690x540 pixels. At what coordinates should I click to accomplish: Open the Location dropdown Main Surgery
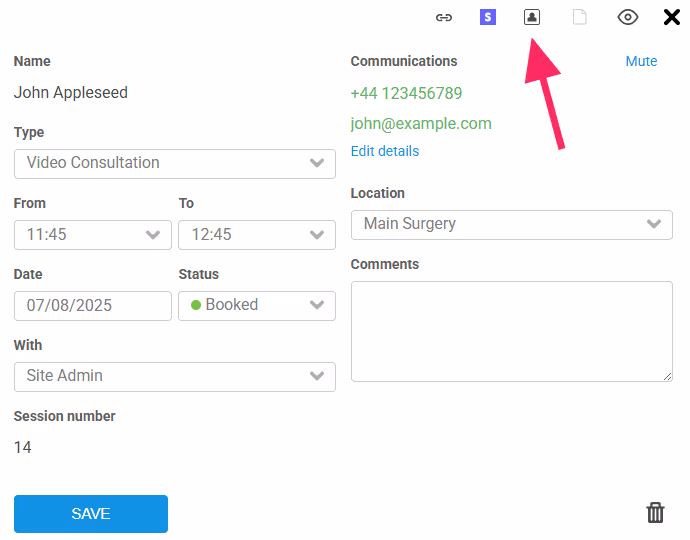coord(511,225)
